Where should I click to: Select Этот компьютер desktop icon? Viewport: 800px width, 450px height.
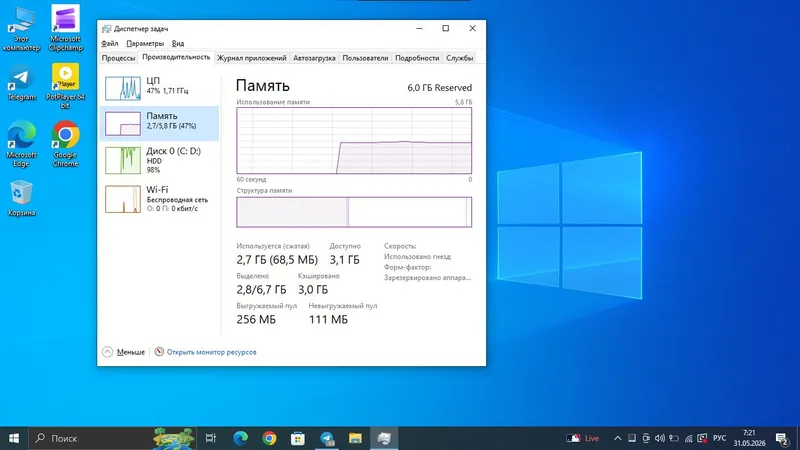click(21, 29)
